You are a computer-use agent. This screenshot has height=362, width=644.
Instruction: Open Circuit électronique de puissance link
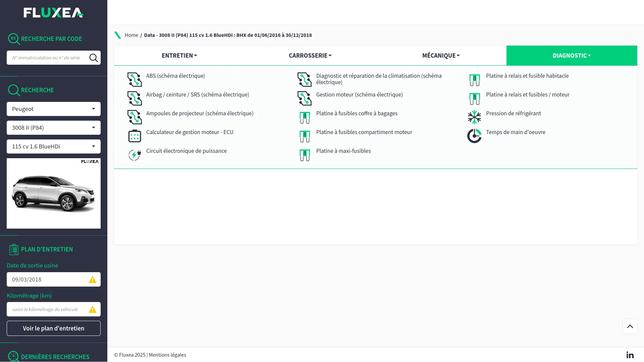pos(186,151)
